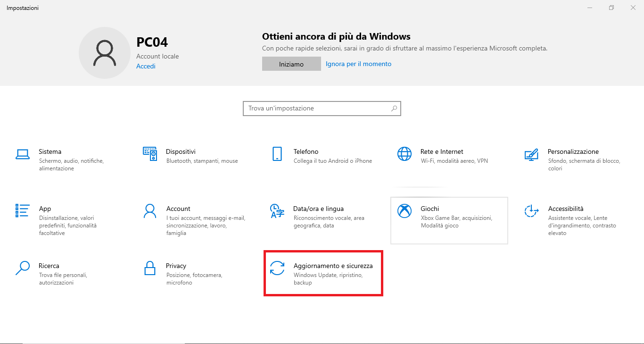Screen dimensions: 644x344
Task: Select the Privacy category title
Action: 176,266
